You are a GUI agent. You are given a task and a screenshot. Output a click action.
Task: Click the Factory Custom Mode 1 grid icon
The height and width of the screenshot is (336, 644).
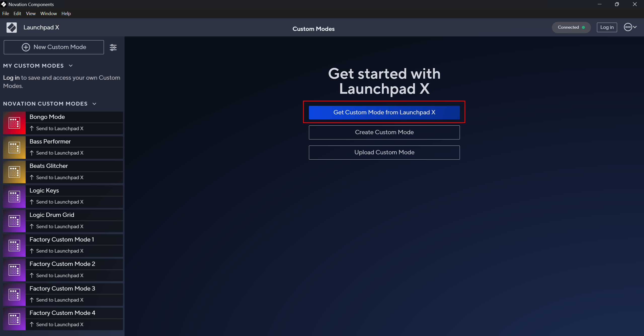pos(14,246)
